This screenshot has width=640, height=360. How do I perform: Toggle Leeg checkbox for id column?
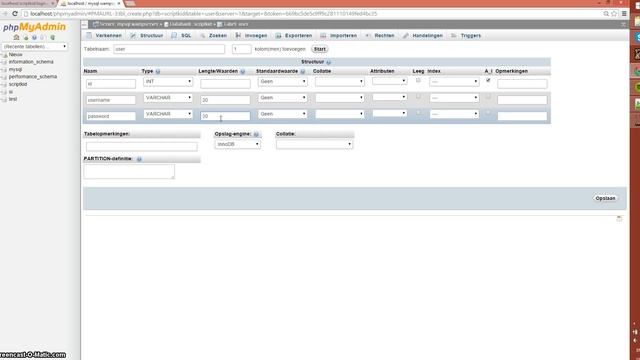tap(418, 80)
